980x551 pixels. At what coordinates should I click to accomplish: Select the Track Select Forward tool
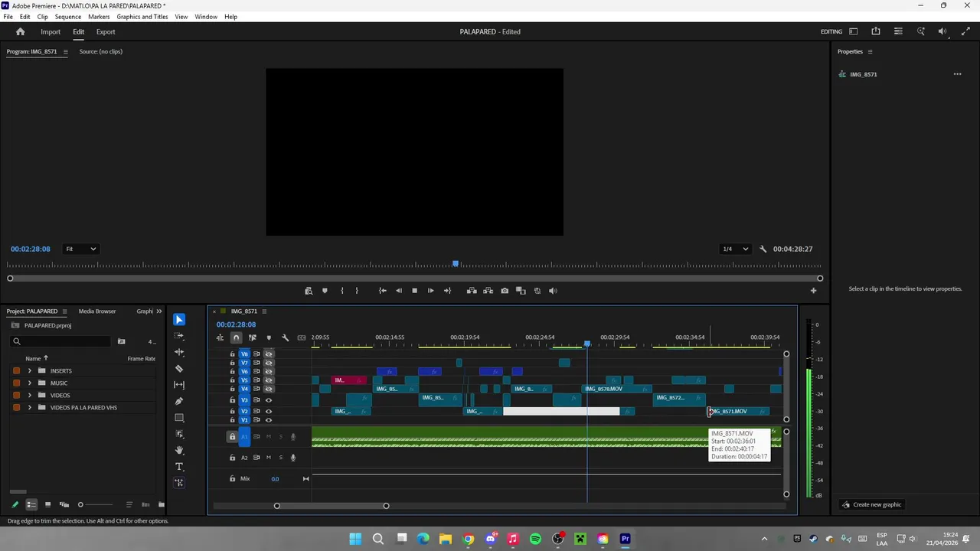coord(179,336)
